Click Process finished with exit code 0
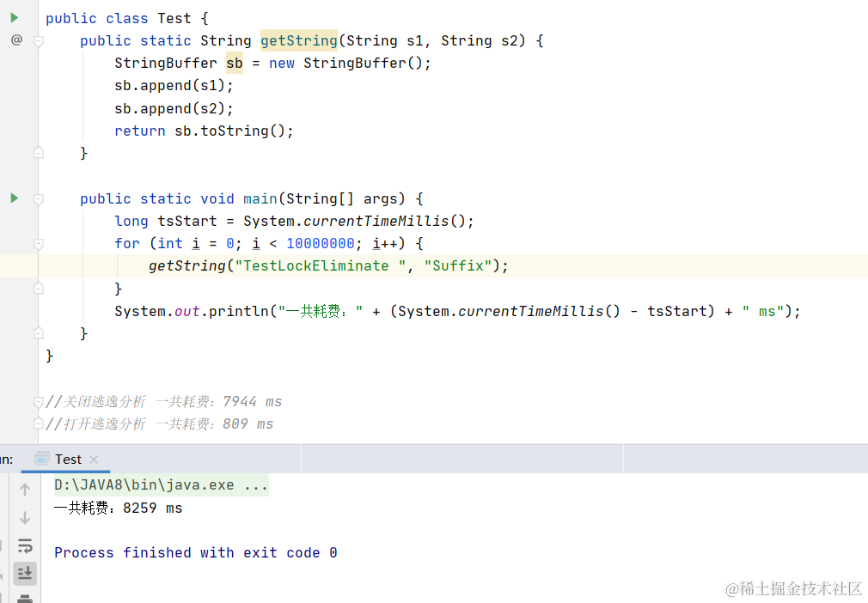The image size is (868, 603). point(195,552)
